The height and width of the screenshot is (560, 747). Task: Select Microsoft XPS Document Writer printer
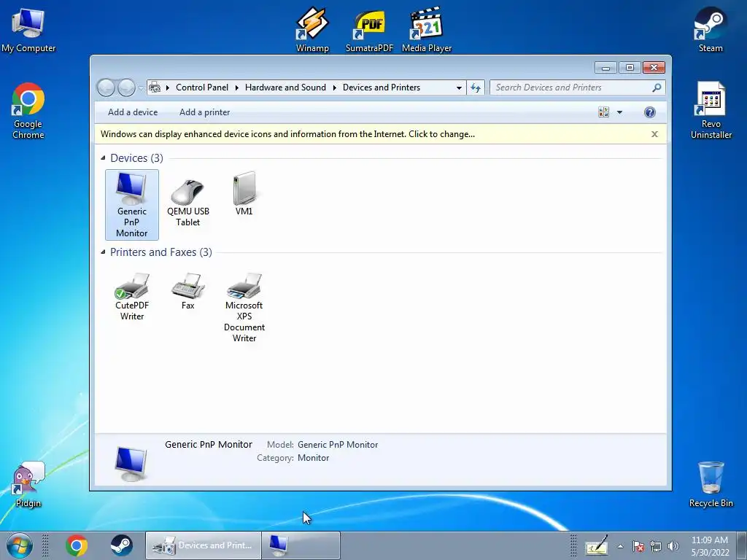pyautogui.click(x=244, y=308)
